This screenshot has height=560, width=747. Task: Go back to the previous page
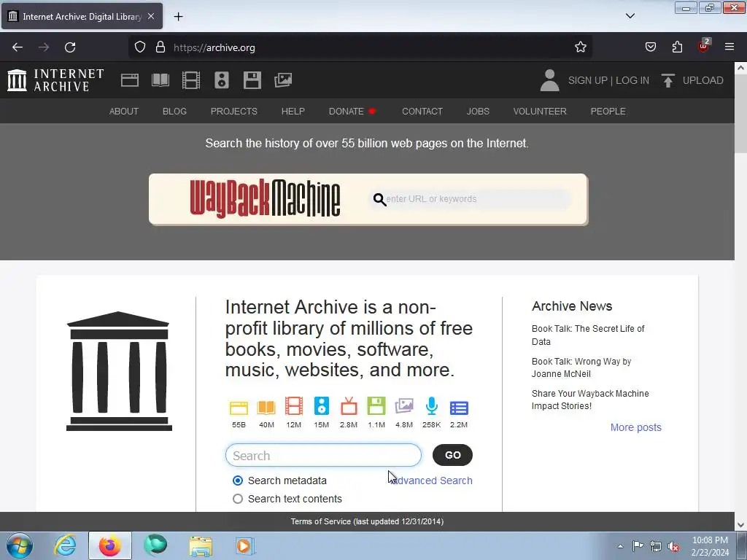tap(18, 47)
